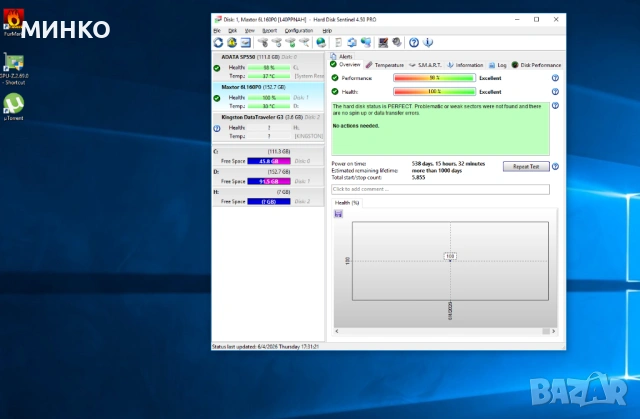Click the ADATA SP550 temperature 37 °C bar
The height and width of the screenshot is (419, 640).
pyautogui.click(x=269, y=76)
